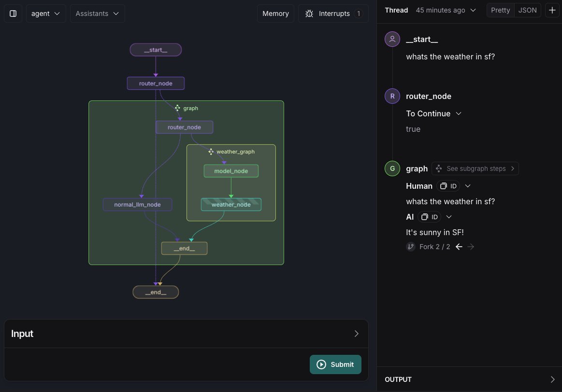Click the 'true' value text
Viewport: 562px width, 392px height.
[x=413, y=129]
